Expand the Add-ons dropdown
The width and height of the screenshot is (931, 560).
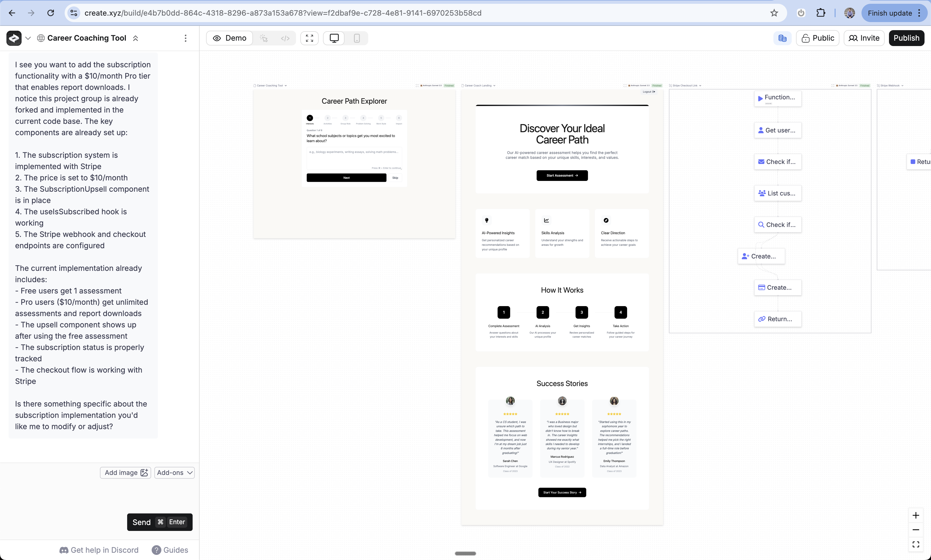point(174,472)
